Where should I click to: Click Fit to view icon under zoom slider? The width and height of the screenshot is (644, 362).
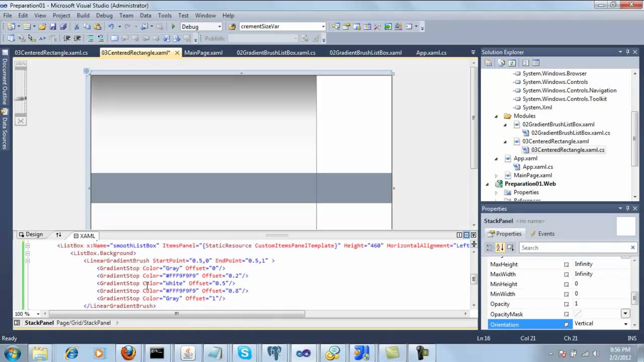(x=21, y=121)
